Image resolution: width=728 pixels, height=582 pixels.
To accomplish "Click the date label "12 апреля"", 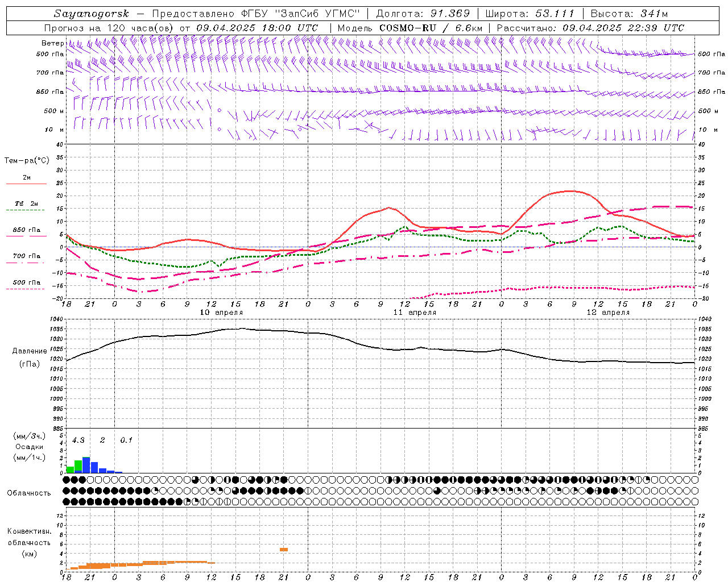I will click(x=608, y=313).
